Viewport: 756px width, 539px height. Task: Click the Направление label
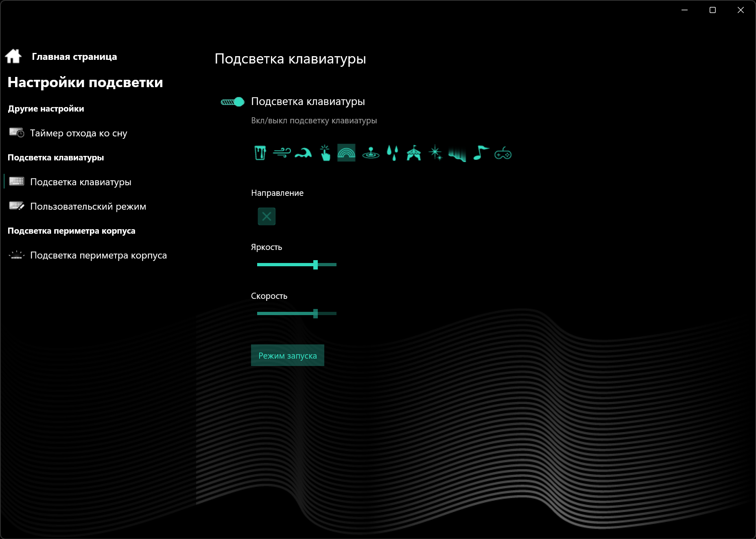[x=277, y=193]
